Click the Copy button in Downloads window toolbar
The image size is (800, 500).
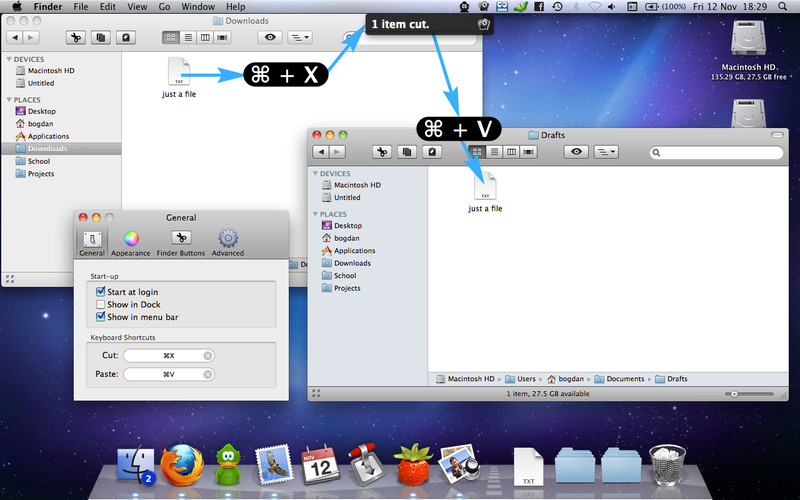101,37
